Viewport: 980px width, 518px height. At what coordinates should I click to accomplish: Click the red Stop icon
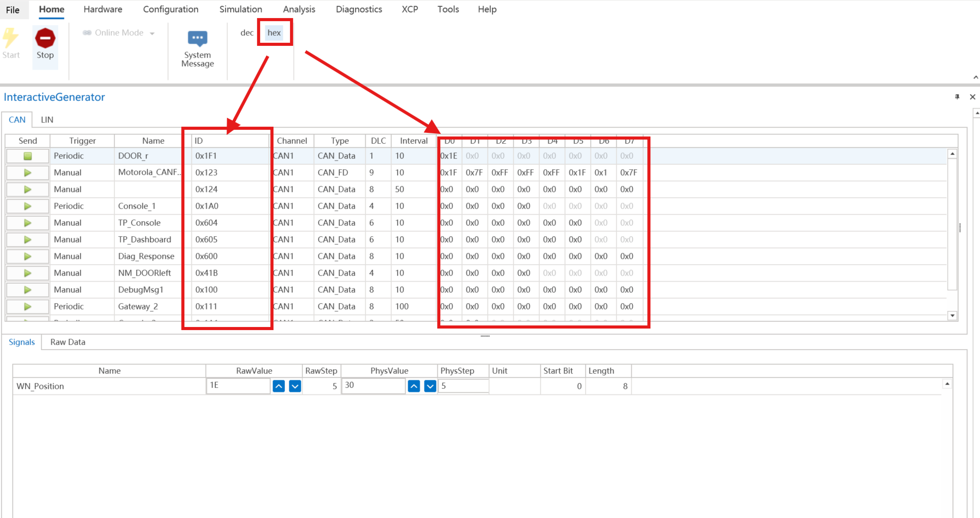point(45,39)
